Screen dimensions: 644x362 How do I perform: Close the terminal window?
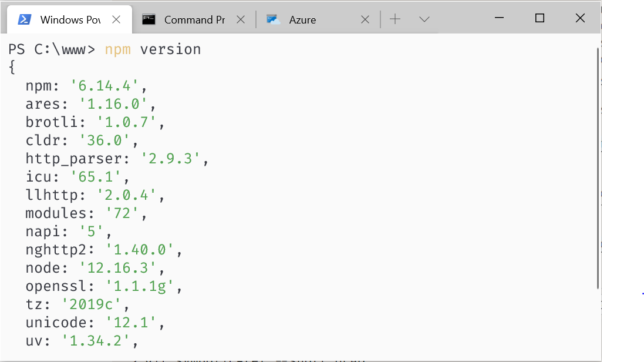pyautogui.click(x=580, y=18)
